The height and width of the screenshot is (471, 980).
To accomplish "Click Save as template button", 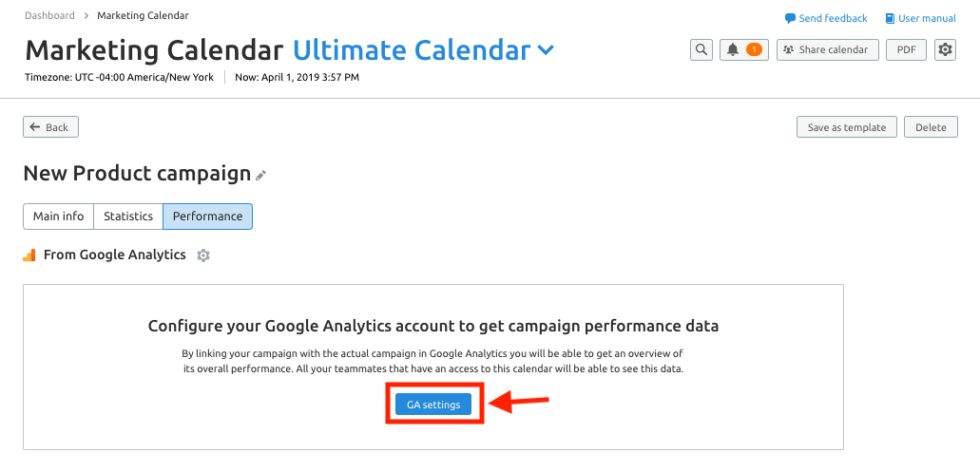I will pyautogui.click(x=847, y=127).
